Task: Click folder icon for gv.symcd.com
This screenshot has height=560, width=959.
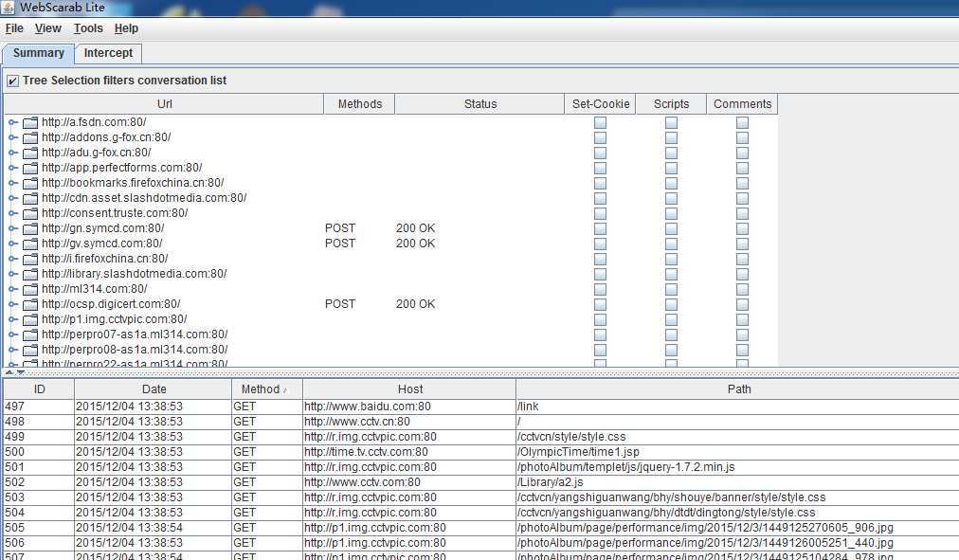Action: pyautogui.click(x=30, y=244)
